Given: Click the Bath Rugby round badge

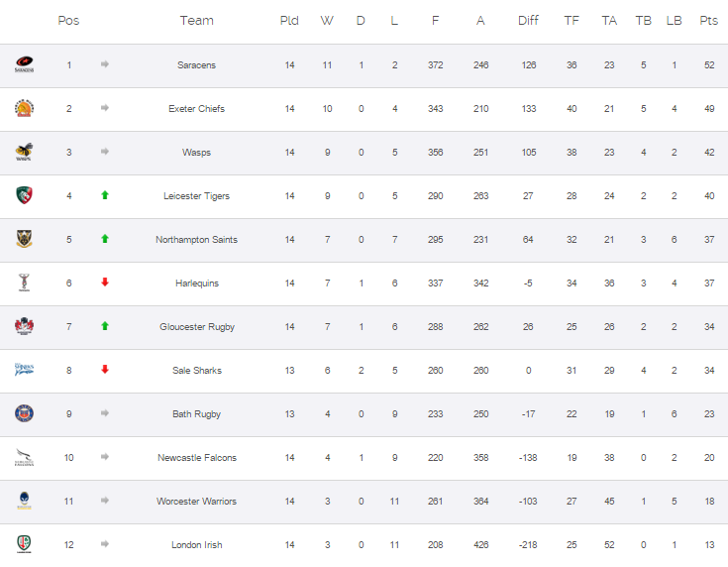Looking at the screenshot, I should 24,413.
